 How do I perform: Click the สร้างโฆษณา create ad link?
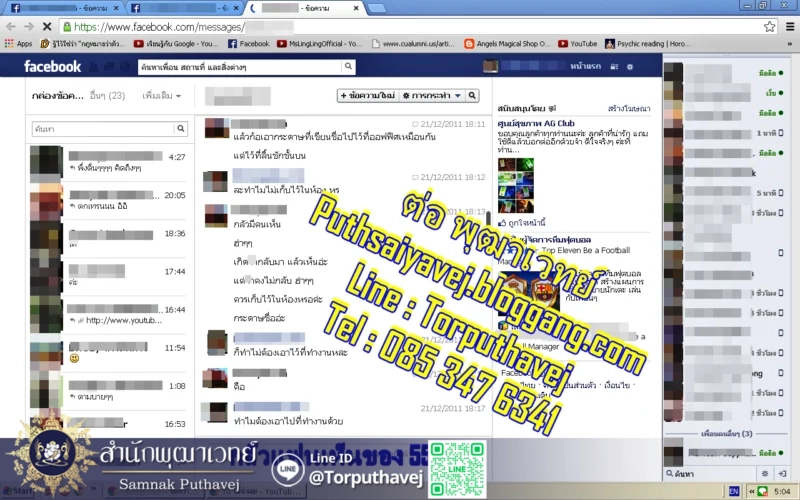click(629, 109)
